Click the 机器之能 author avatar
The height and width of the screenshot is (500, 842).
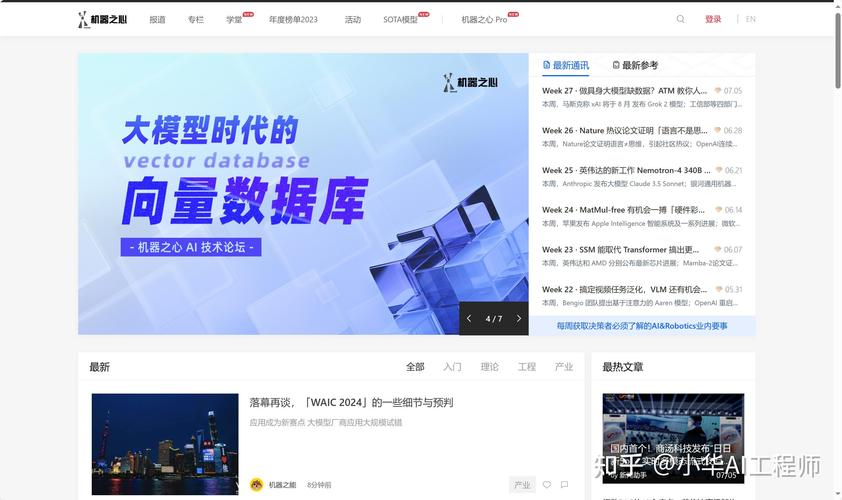[257, 484]
